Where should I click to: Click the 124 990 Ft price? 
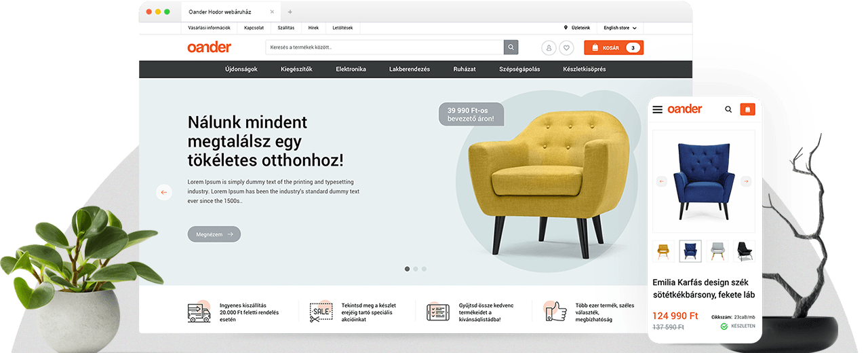pos(675,316)
